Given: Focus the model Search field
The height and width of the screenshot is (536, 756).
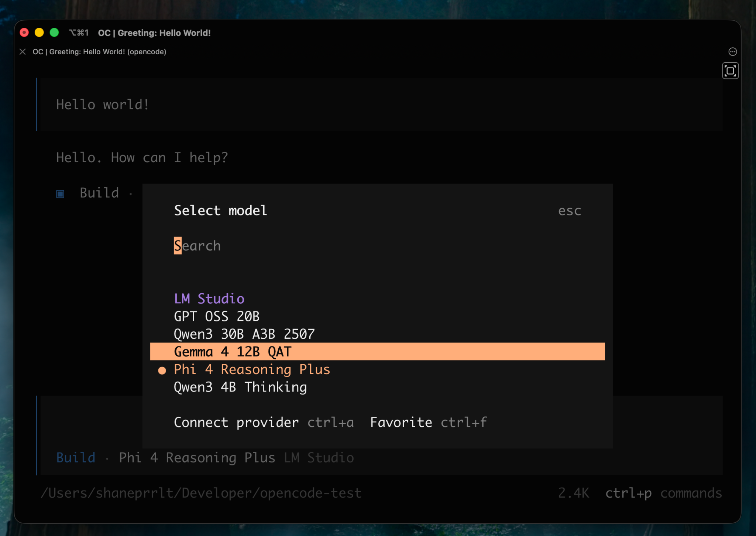Looking at the screenshot, I should click(x=377, y=246).
